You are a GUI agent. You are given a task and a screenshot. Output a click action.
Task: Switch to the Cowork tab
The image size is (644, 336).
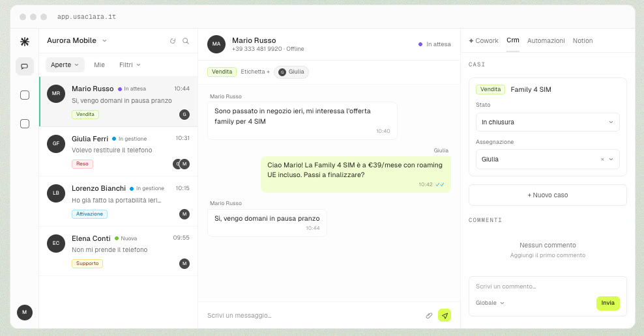pyautogui.click(x=484, y=41)
